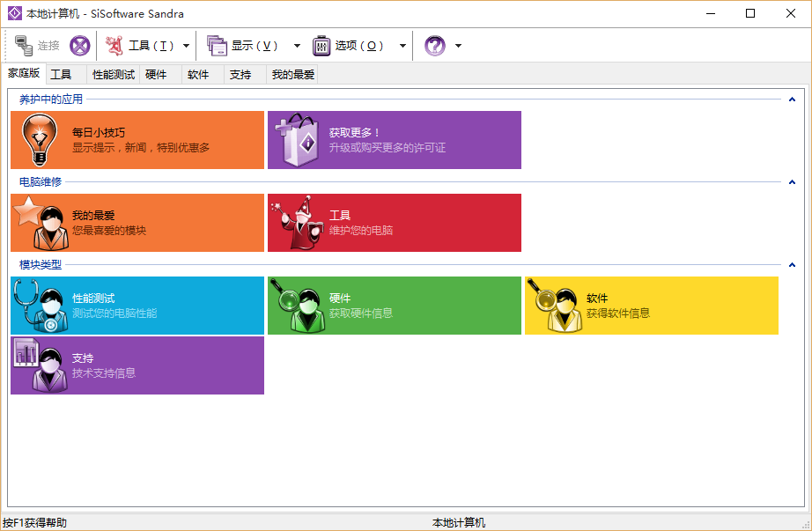Image resolution: width=812 pixels, height=531 pixels.
Task: Collapse the 养护中的应用 section
Action: click(x=792, y=100)
